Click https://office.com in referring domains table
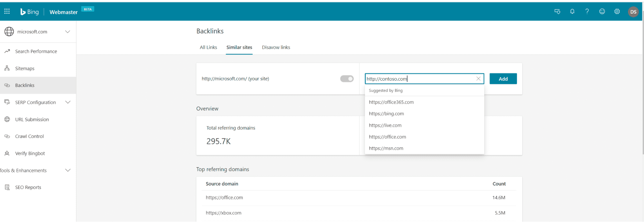Screen dimensions: 644x222 click(224, 197)
